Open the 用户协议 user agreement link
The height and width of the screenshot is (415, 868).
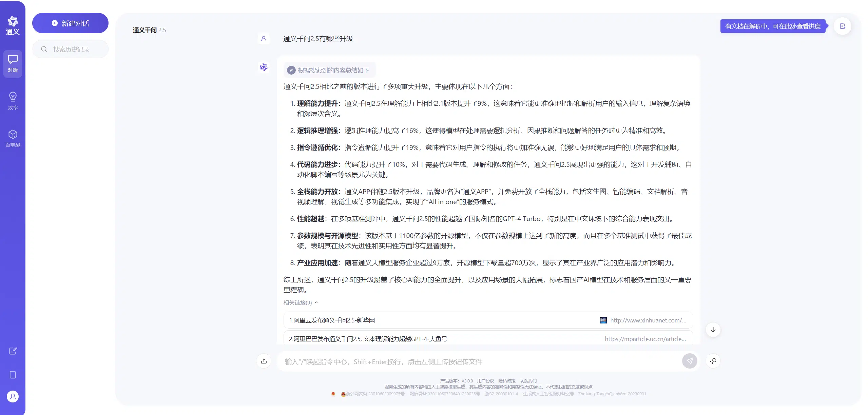coord(485,381)
